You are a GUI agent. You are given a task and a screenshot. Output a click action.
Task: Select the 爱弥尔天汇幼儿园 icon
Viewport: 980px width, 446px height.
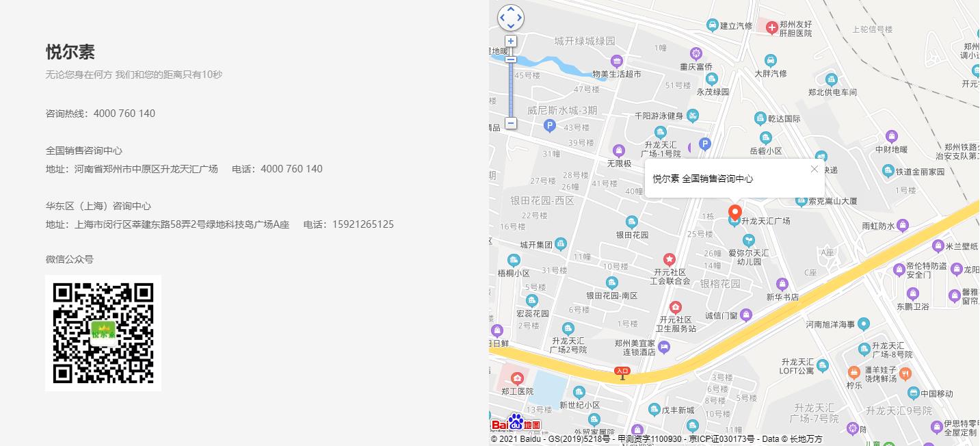(749, 240)
